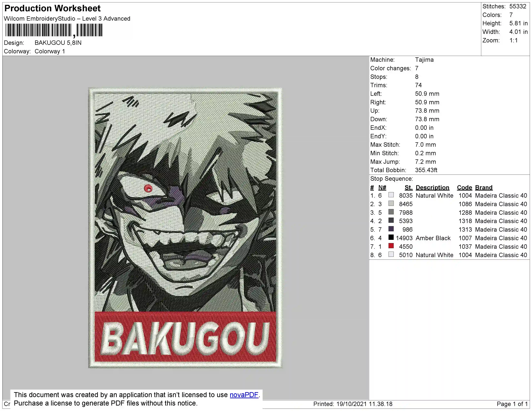This screenshot has height=411, width=532.
Task: Click the BAKUGOU embroidery design preview
Action: 185,228
